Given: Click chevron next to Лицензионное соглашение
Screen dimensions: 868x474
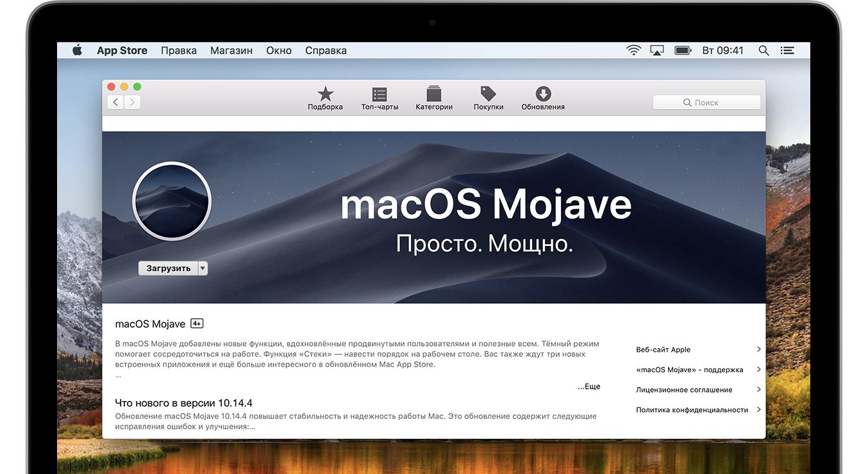Looking at the screenshot, I should point(758,389).
